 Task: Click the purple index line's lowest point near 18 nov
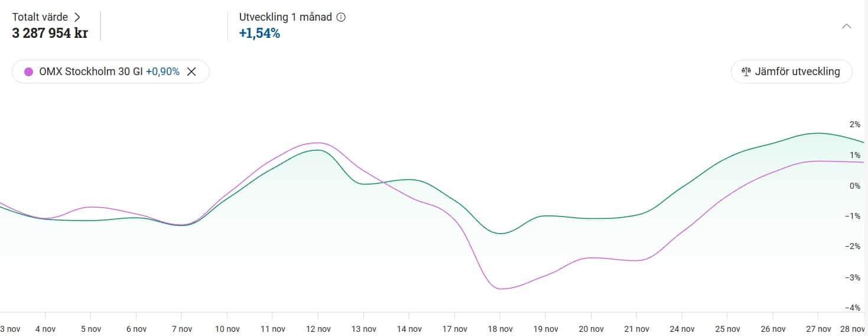501,289
